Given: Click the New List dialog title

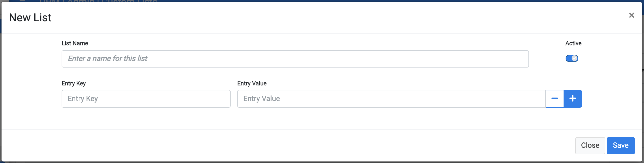Looking at the screenshot, I should point(30,18).
